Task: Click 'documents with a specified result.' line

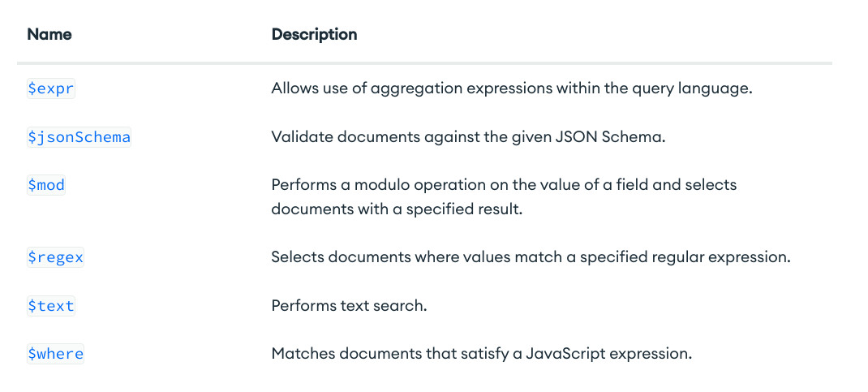Action: pyautogui.click(x=397, y=210)
